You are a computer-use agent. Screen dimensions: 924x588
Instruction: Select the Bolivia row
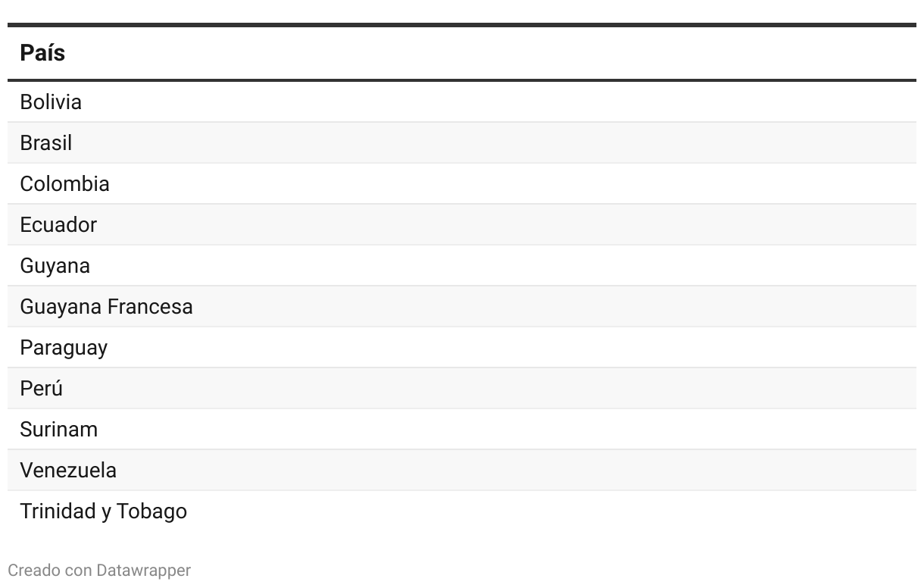click(x=51, y=102)
